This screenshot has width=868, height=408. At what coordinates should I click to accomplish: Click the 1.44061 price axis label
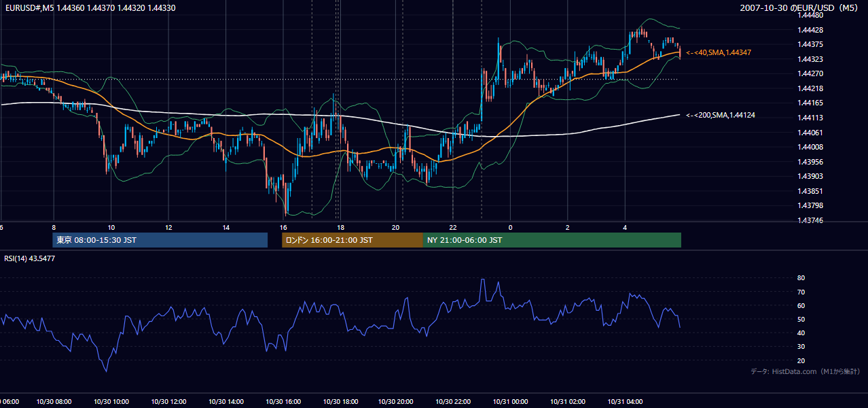coord(810,133)
